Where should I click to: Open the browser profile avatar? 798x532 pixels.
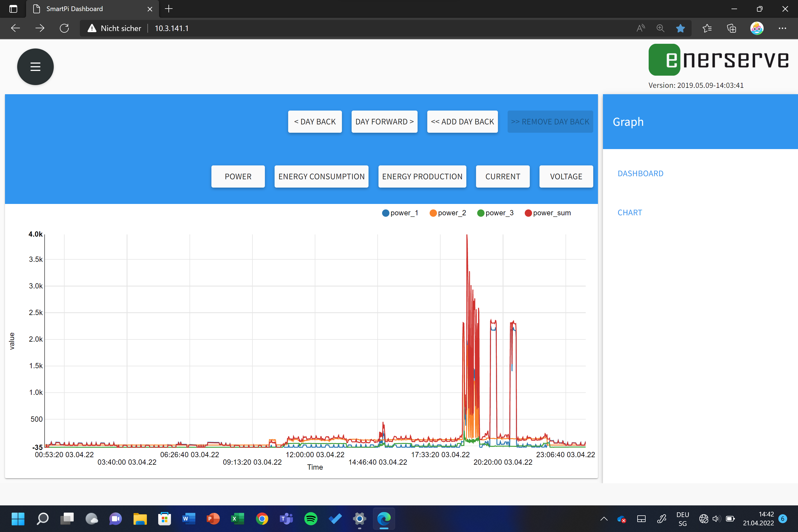[757, 28]
